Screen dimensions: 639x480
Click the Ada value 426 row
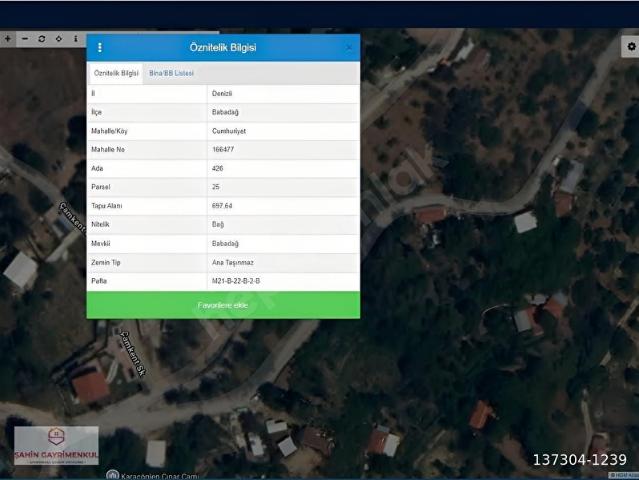(223, 168)
